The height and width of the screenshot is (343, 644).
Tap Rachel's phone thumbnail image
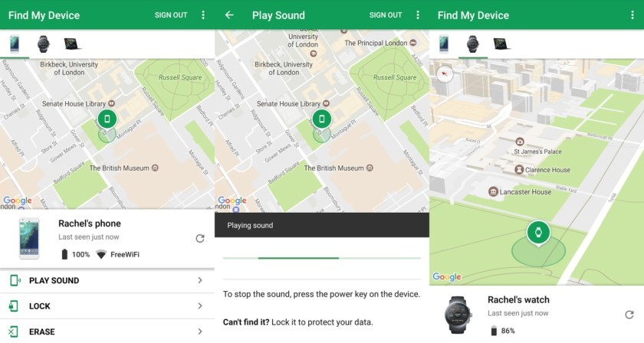tap(30, 239)
